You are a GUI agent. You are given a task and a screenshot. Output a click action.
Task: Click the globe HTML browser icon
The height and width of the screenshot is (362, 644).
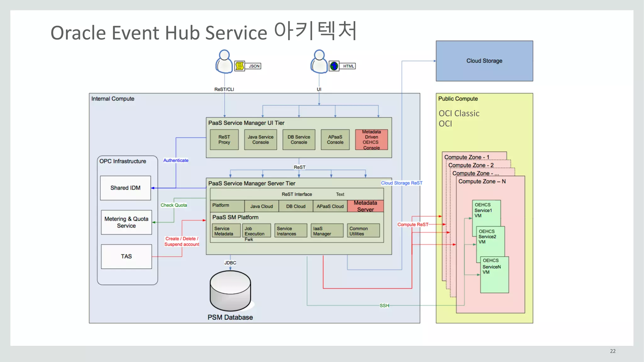(x=334, y=66)
